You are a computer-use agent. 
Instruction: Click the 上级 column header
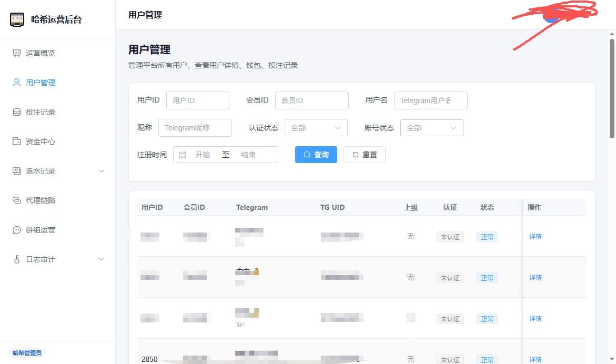tap(410, 207)
